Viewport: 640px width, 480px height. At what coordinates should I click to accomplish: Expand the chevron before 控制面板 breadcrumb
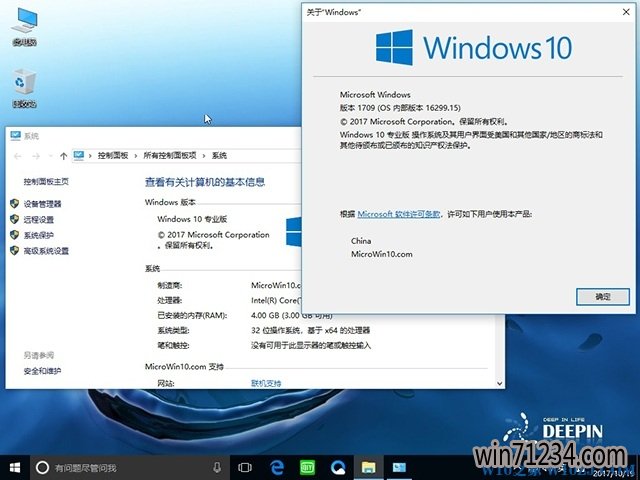pyautogui.click(x=90, y=156)
